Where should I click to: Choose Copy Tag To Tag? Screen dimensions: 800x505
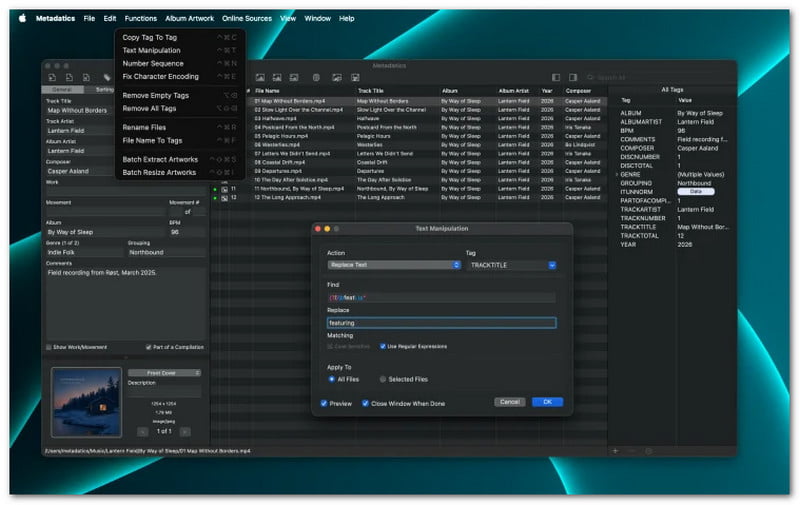pyautogui.click(x=180, y=37)
